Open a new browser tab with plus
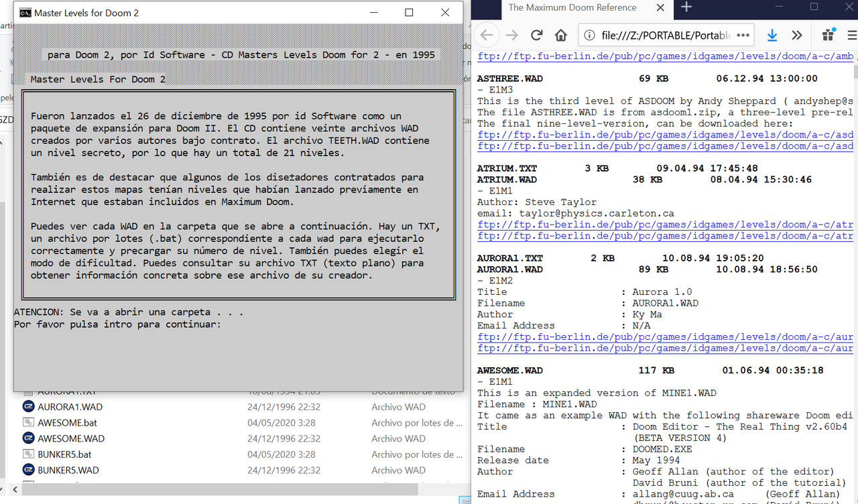 point(686,7)
